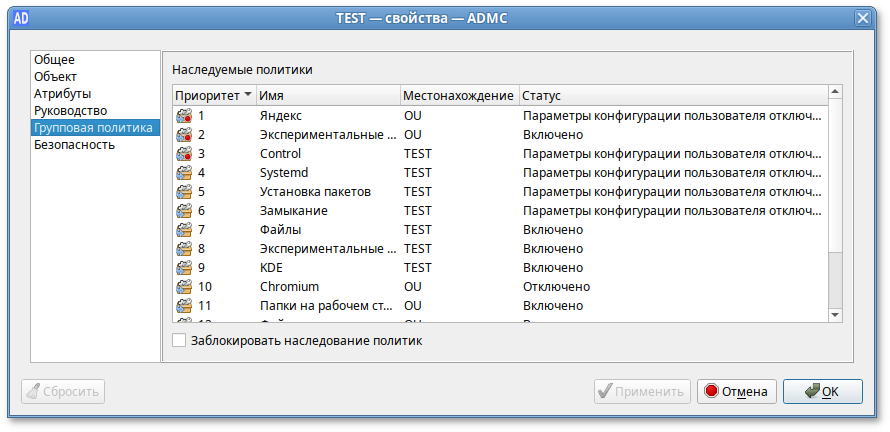Enable Заблокировать наследование политик checkbox
The height and width of the screenshot is (432, 890).
[179, 341]
